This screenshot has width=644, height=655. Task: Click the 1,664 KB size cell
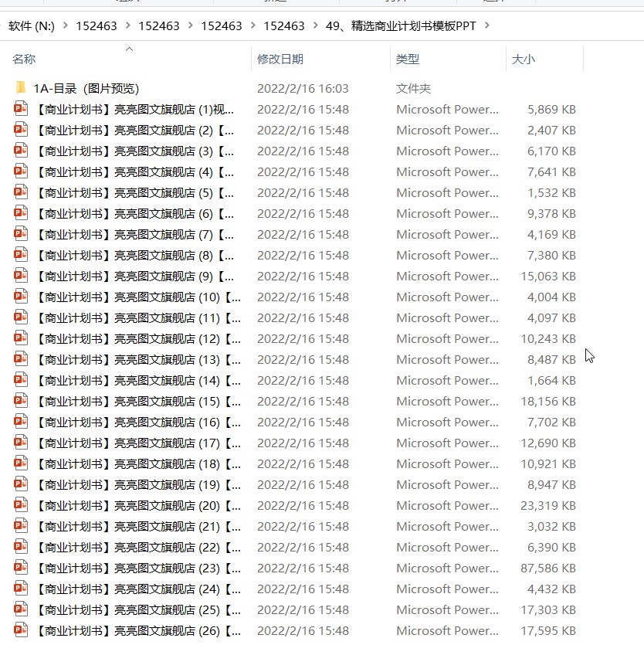pyautogui.click(x=551, y=381)
